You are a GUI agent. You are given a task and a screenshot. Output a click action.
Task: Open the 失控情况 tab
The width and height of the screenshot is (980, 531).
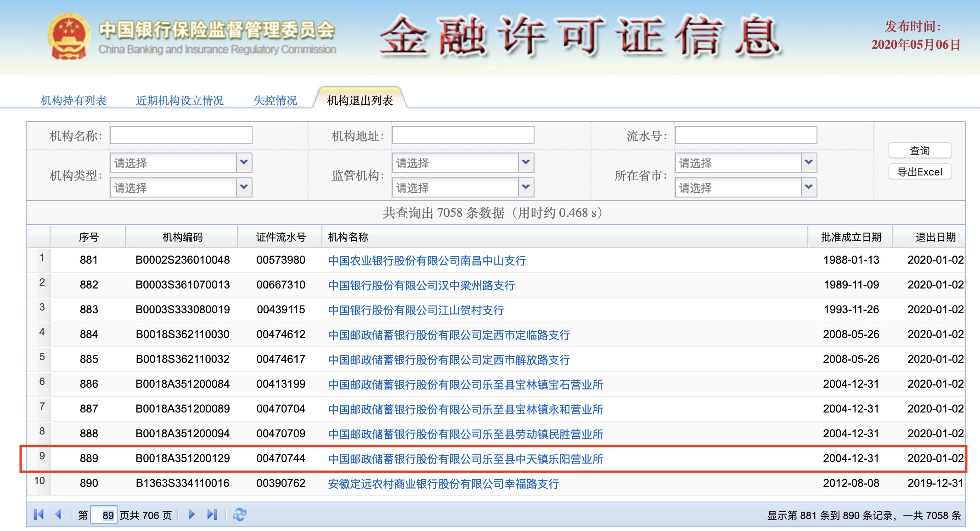(x=275, y=100)
